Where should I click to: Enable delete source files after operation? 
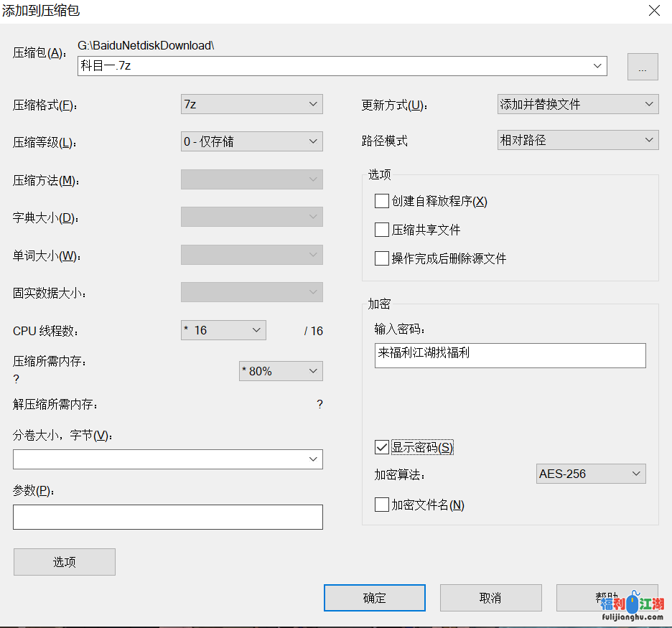coord(382,259)
